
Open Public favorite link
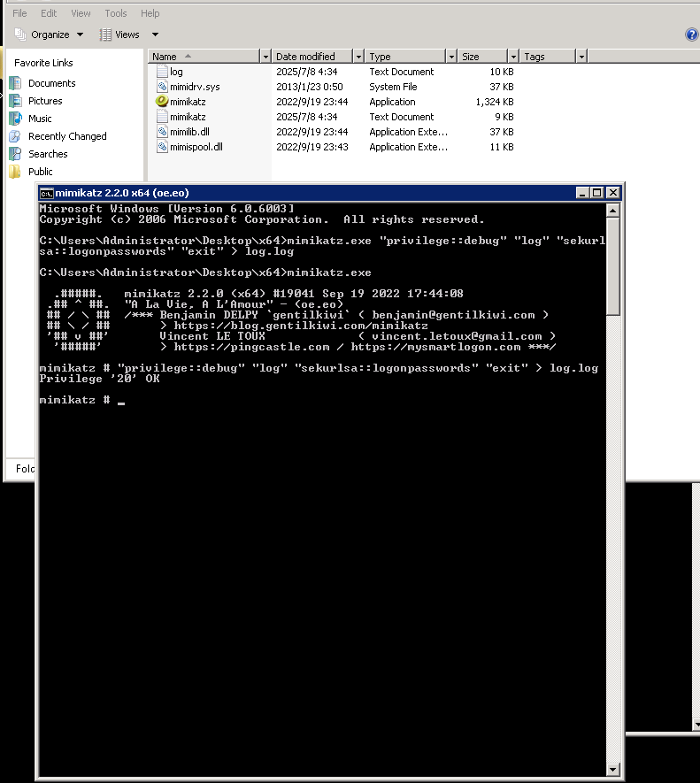click(x=41, y=172)
